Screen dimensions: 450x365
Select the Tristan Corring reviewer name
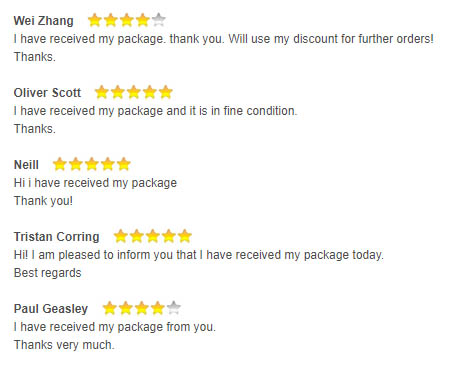pos(56,237)
